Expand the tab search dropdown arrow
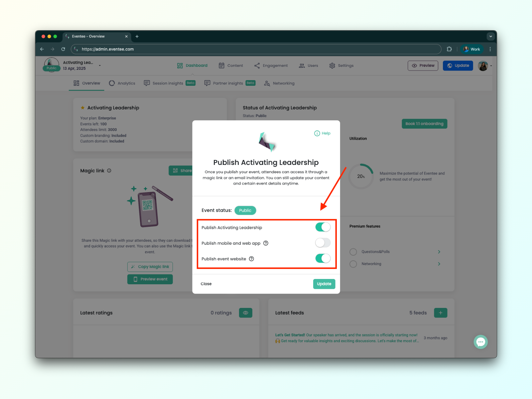The image size is (532, 399). coord(490,37)
